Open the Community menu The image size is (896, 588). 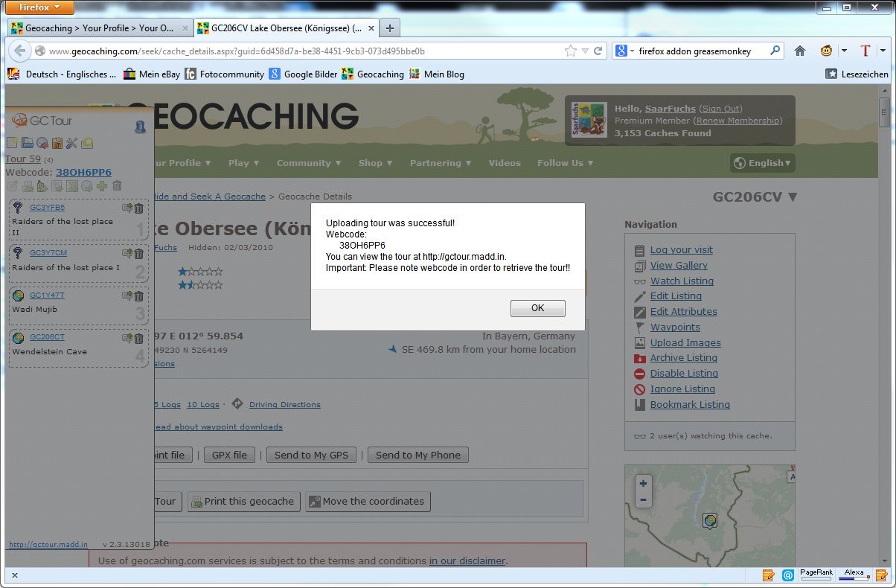tap(309, 163)
